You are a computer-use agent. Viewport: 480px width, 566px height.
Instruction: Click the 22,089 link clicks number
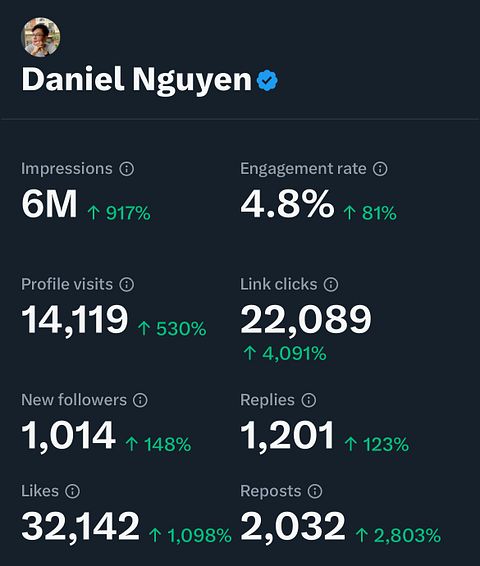306,321
